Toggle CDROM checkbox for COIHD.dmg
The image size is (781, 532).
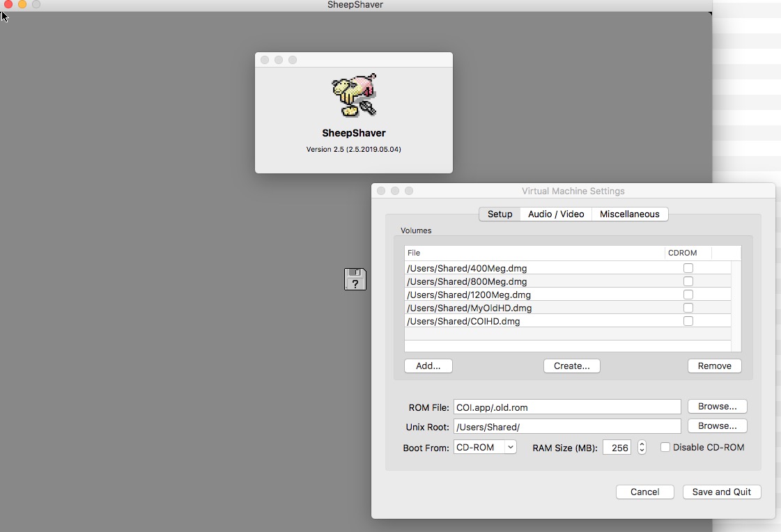pos(688,322)
